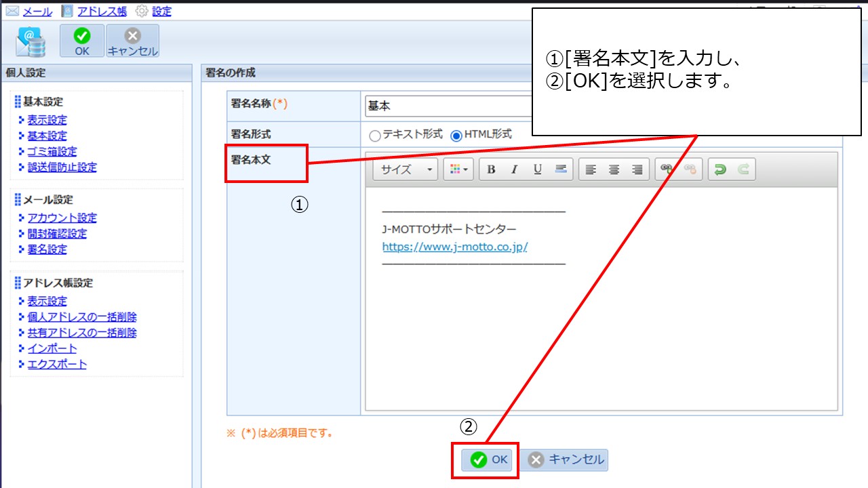Open the 設定 link in the top menu
Image resolution: width=868 pixels, height=488 pixels.
pos(161,11)
